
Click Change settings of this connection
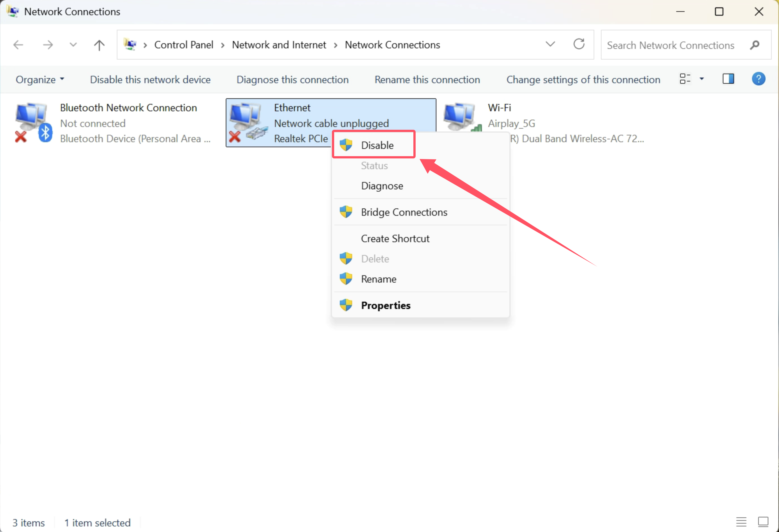click(x=583, y=79)
